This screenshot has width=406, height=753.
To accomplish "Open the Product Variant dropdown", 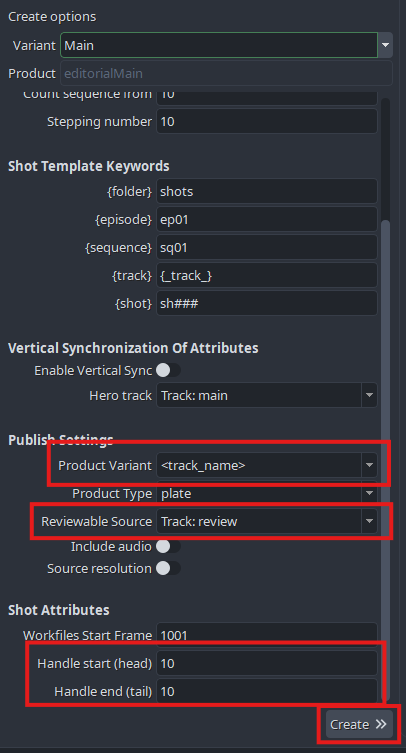I will 267,465.
